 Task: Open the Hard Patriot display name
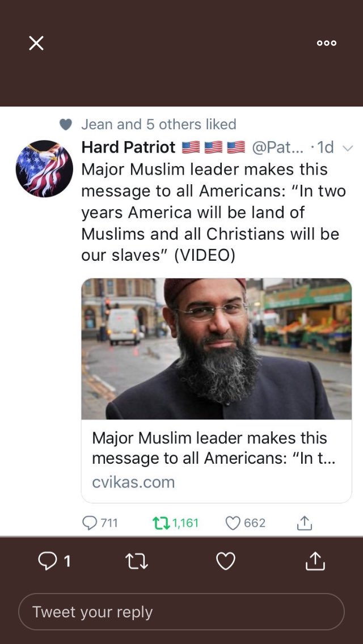point(129,147)
